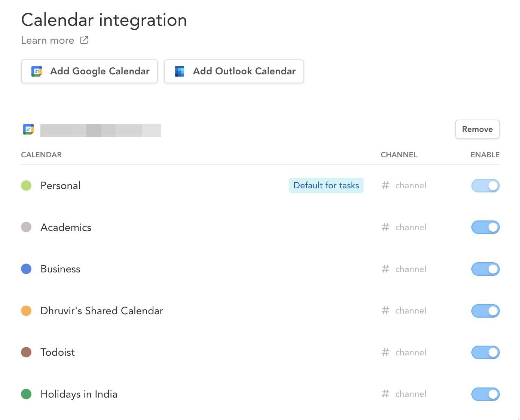The image size is (520, 420).
Task: Click the external-link icon beside Learn more
Action: click(84, 40)
